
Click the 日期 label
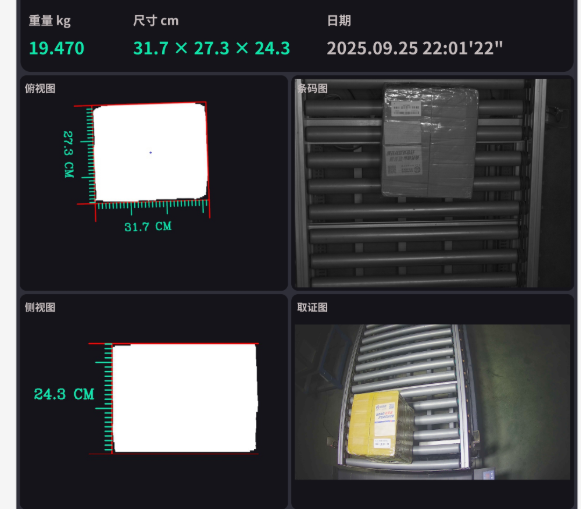click(339, 21)
